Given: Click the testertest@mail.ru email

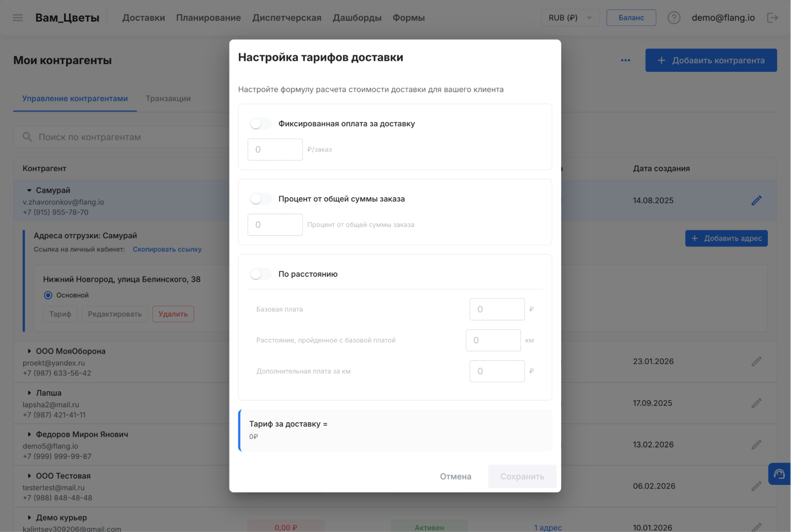Looking at the screenshot, I should tap(54, 488).
